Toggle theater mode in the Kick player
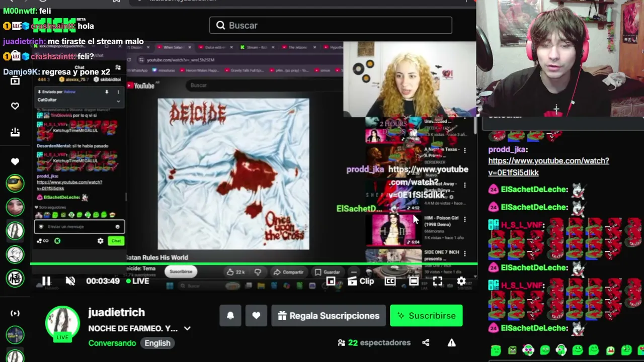This screenshot has height=362, width=644. [414, 281]
